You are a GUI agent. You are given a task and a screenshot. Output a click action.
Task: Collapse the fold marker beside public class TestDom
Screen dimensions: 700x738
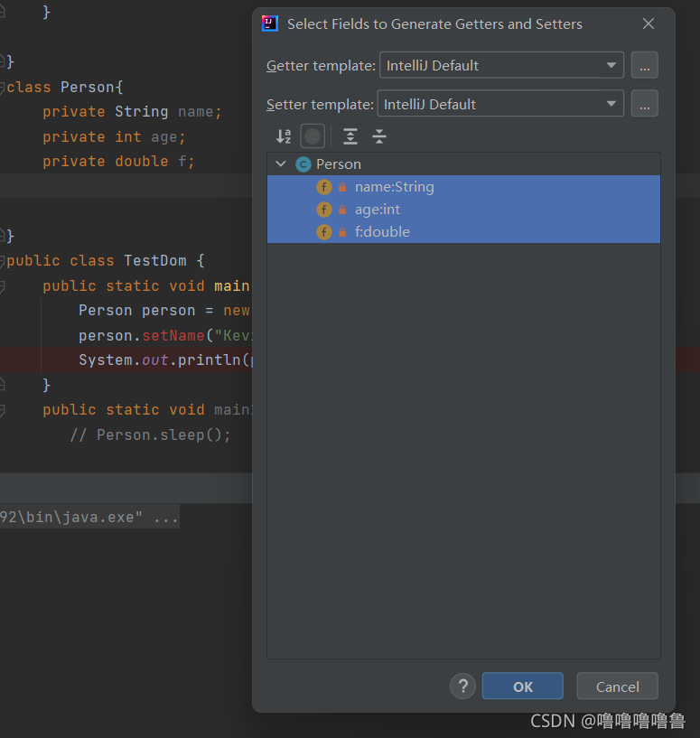pyautogui.click(x=2, y=261)
